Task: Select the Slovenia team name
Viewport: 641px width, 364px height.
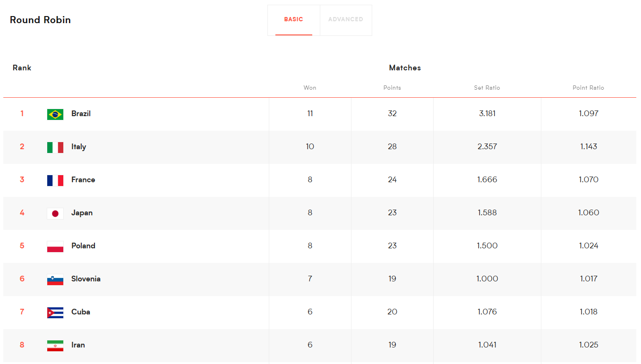Action: click(x=85, y=279)
